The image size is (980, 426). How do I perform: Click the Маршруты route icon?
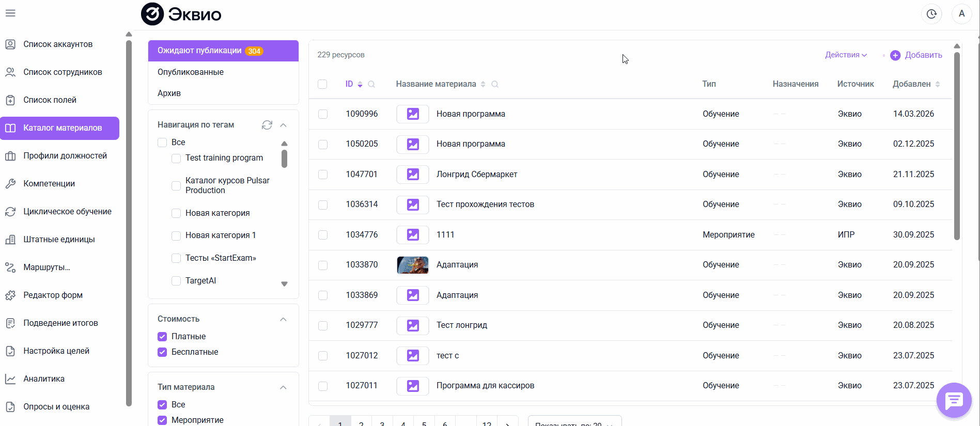[x=10, y=267]
